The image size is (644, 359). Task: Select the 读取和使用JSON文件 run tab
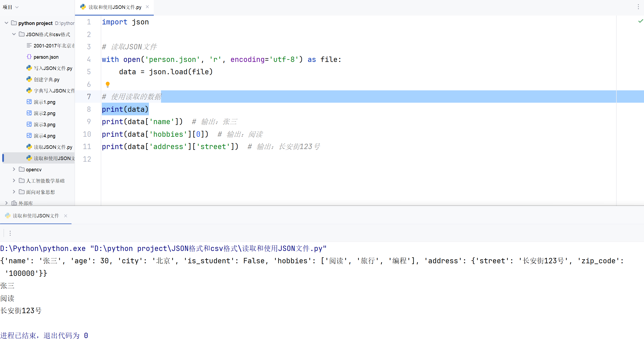tap(36, 216)
